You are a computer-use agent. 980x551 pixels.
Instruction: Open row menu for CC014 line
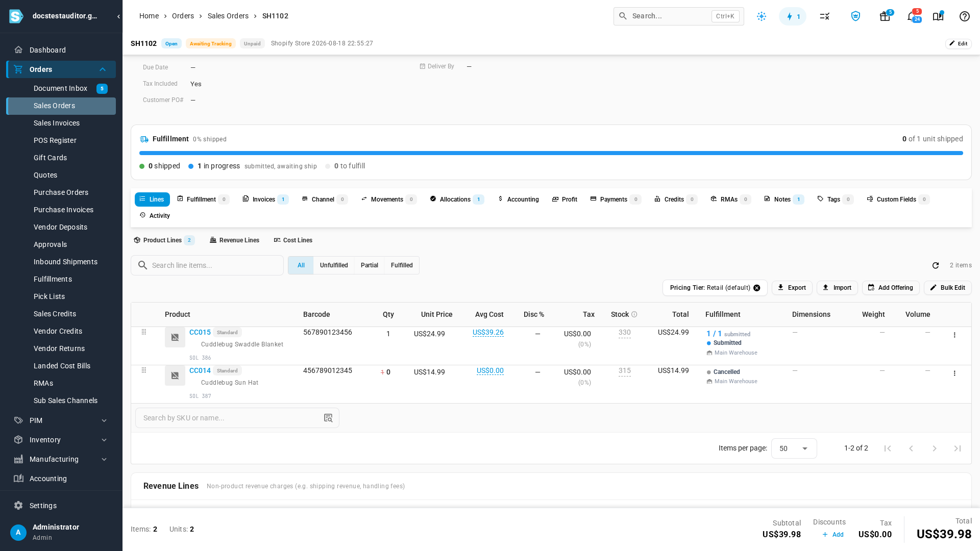click(954, 373)
